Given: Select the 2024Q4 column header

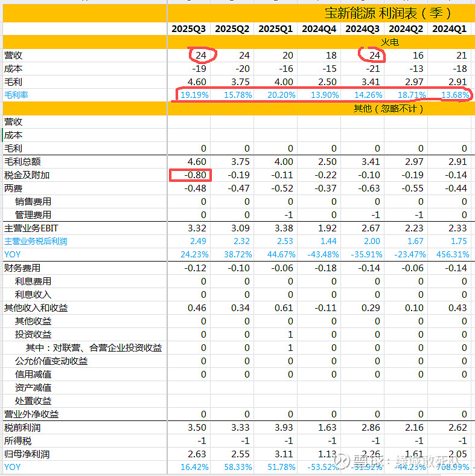Looking at the screenshot, I should tap(319, 29).
